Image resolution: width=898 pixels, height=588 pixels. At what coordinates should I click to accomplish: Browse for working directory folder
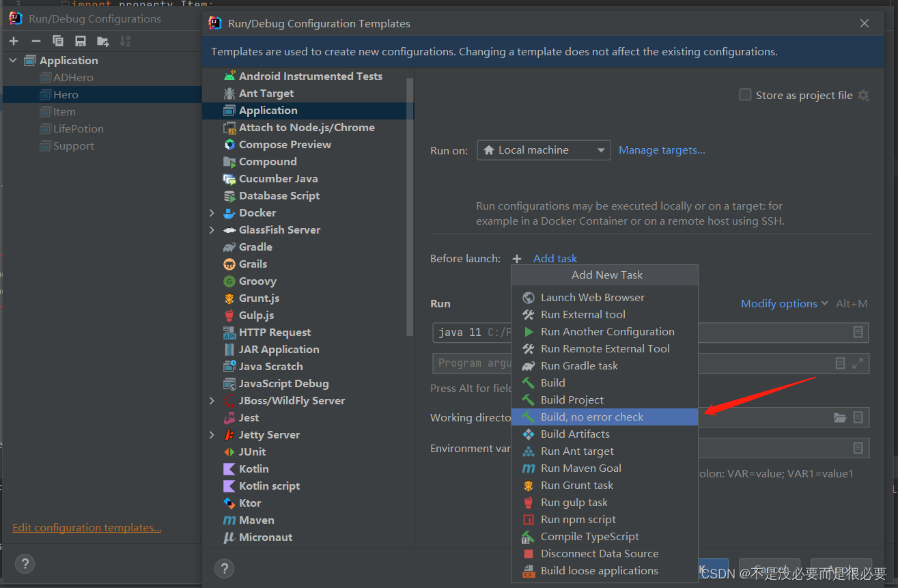tap(840, 417)
